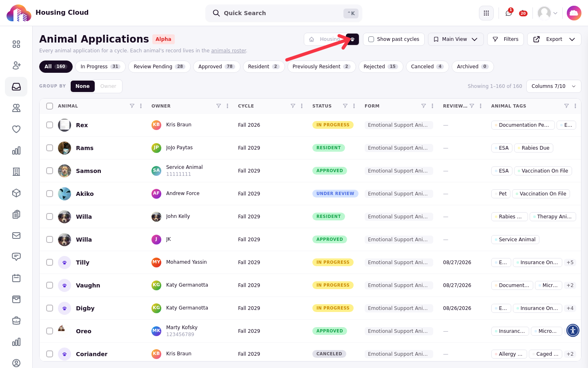Image resolution: width=588 pixels, height=368 pixels.
Task: Show the Rejected applications tab
Action: (x=381, y=67)
